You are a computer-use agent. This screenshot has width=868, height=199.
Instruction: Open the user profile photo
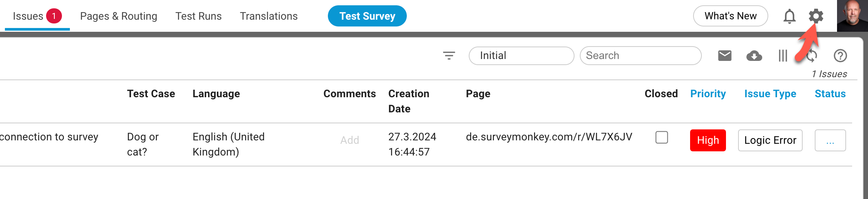tap(852, 16)
